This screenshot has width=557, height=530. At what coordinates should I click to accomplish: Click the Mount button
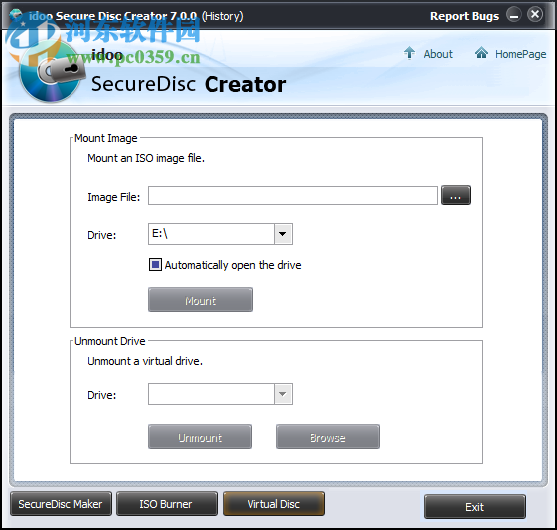point(200,300)
